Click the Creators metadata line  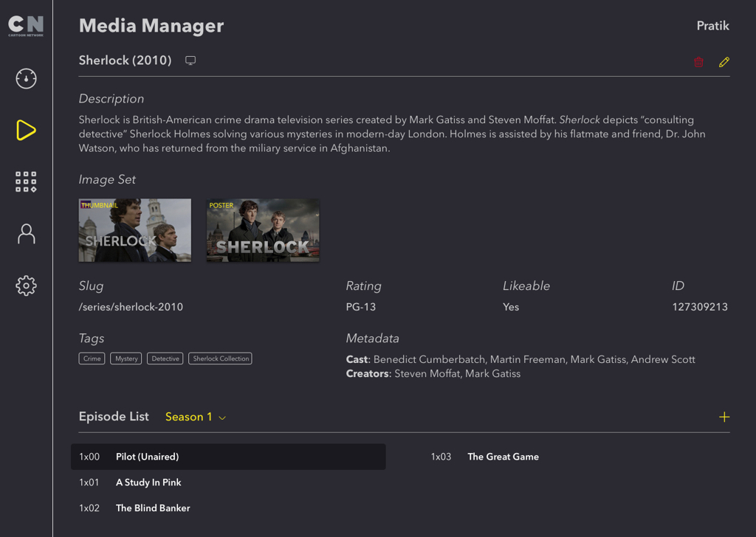(x=433, y=374)
